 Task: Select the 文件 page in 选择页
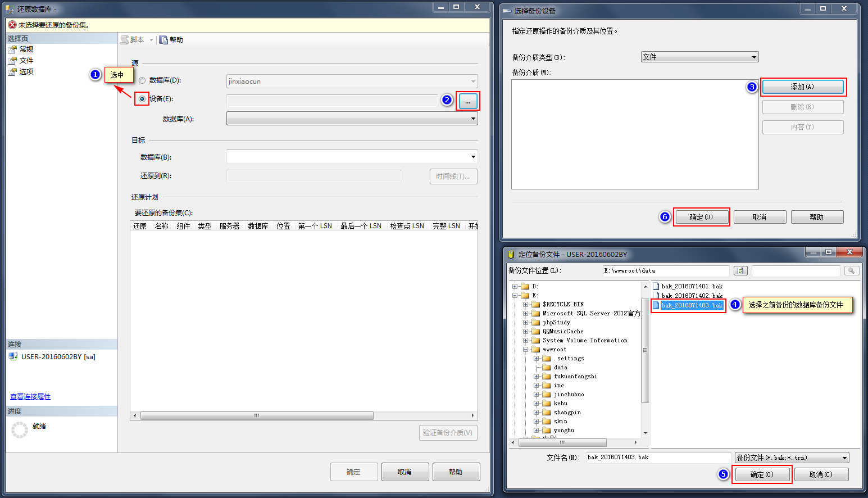(26, 60)
